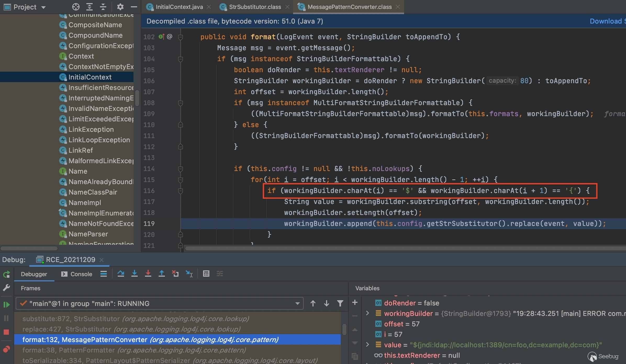Click the Force Step Into red arrow

pyautogui.click(x=148, y=274)
